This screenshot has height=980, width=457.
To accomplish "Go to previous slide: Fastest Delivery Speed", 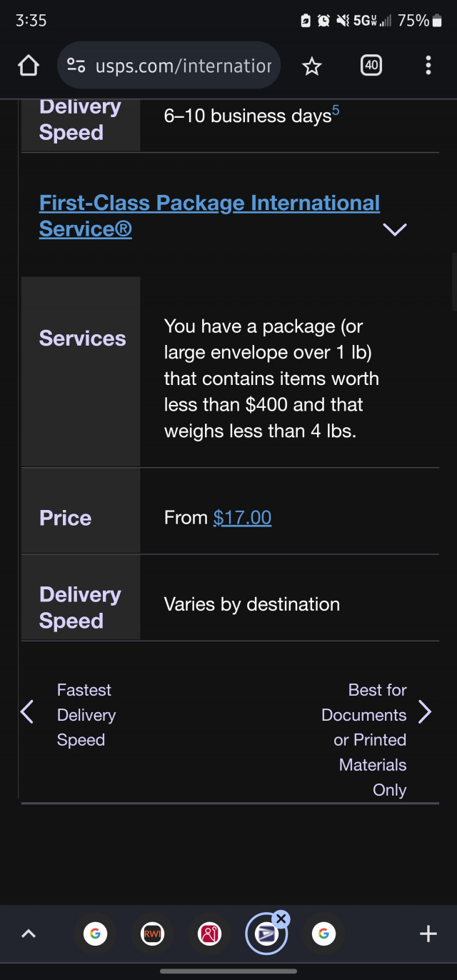I will point(27,711).
